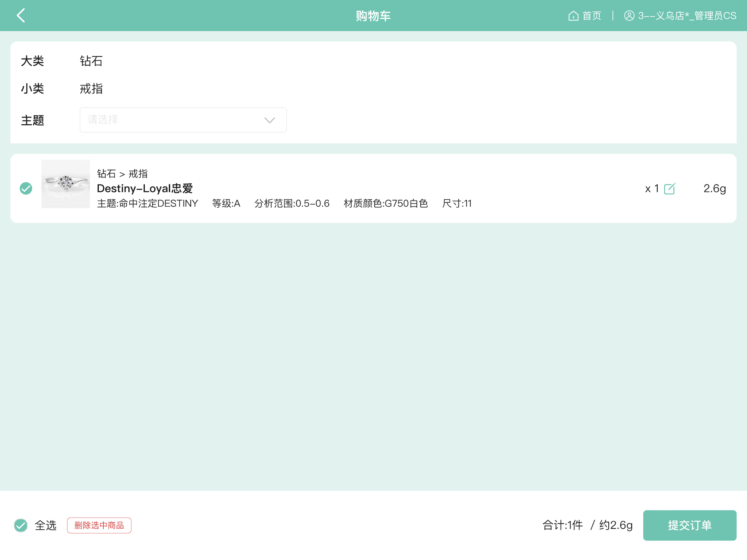Image resolution: width=747 pixels, height=560 pixels.
Task: Click the home house icon
Action: pos(573,16)
